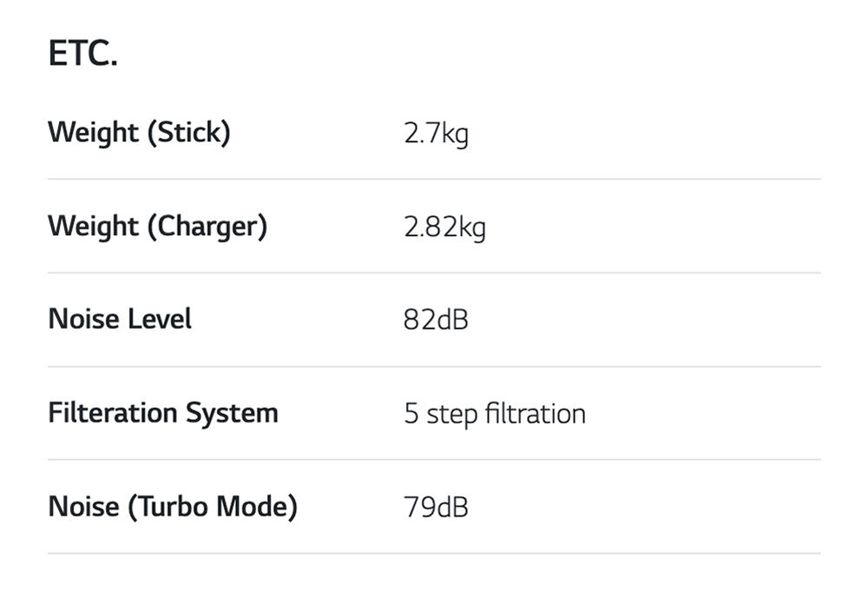Select the Noise (Turbo Mode) label
868x591 pixels.
[x=173, y=507]
